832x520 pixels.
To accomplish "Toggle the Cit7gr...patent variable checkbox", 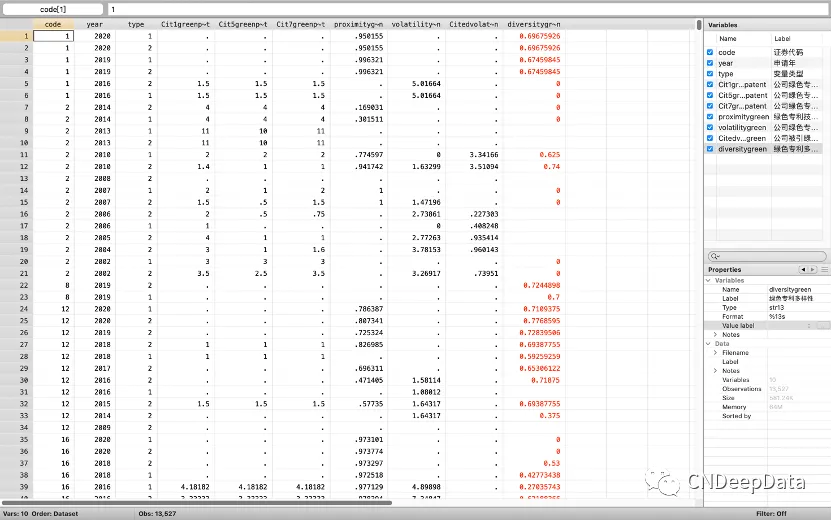I will click(x=710, y=106).
